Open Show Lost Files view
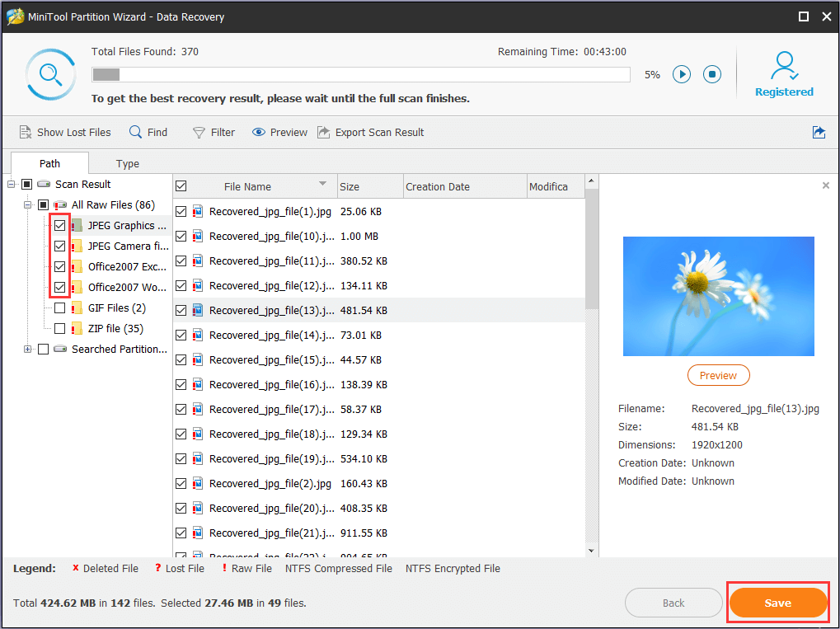This screenshot has height=629, width=840. (x=65, y=132)
